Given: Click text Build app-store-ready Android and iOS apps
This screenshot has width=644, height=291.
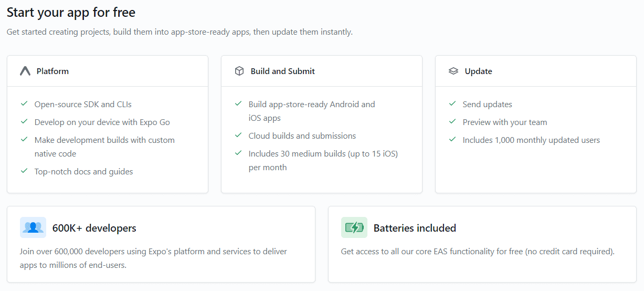Looking at the screenshot, I should click(312, 111).
